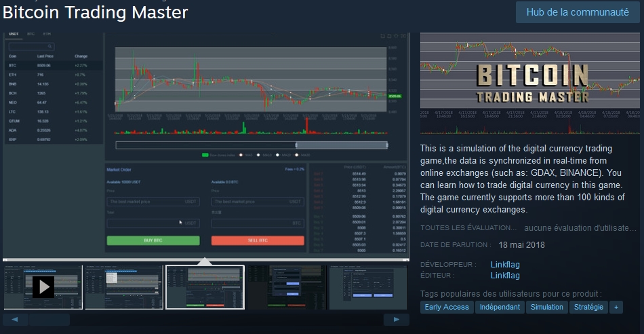Select the fourth dark dialog thumbnail
Image resolution: width=644 pixels, height=334 pixels.
click(x=286, y=287)
